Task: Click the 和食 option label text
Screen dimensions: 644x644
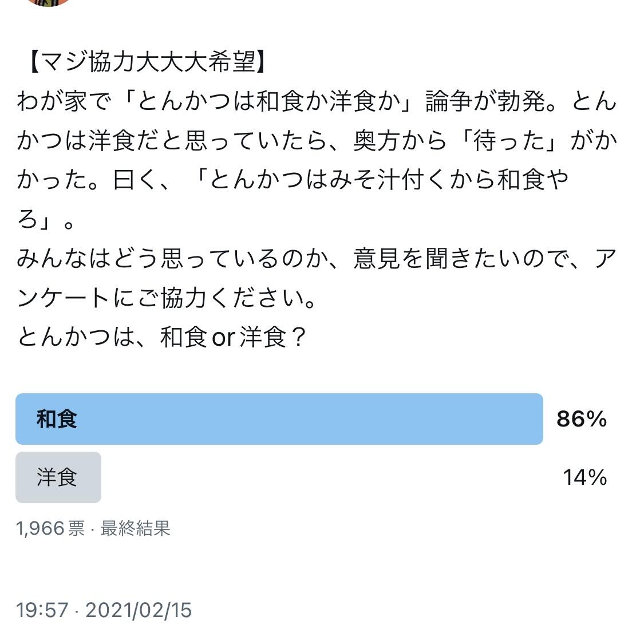Action: [57, 420]
